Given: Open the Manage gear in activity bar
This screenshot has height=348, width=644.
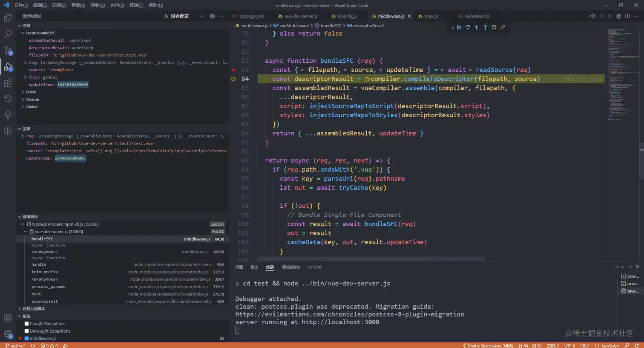Looking at the screenshot, I should click(8, 334).
